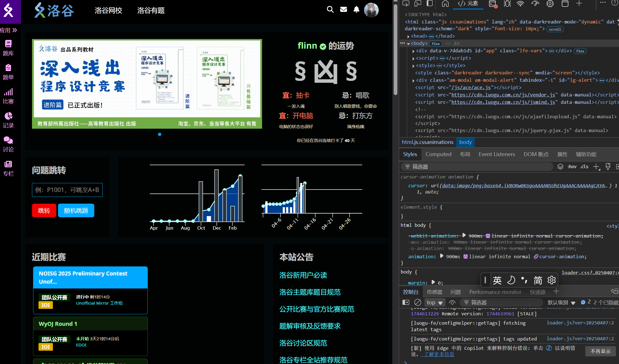The height and width of the screenshot is (364, 619).
Task: Open the cdn vendor.js script link
Action: tap(503, 95)
